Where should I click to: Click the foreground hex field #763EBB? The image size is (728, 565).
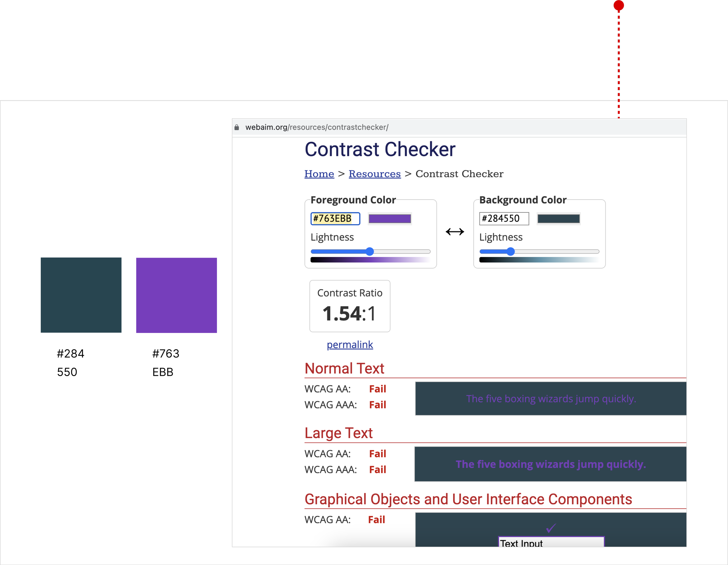335,219
